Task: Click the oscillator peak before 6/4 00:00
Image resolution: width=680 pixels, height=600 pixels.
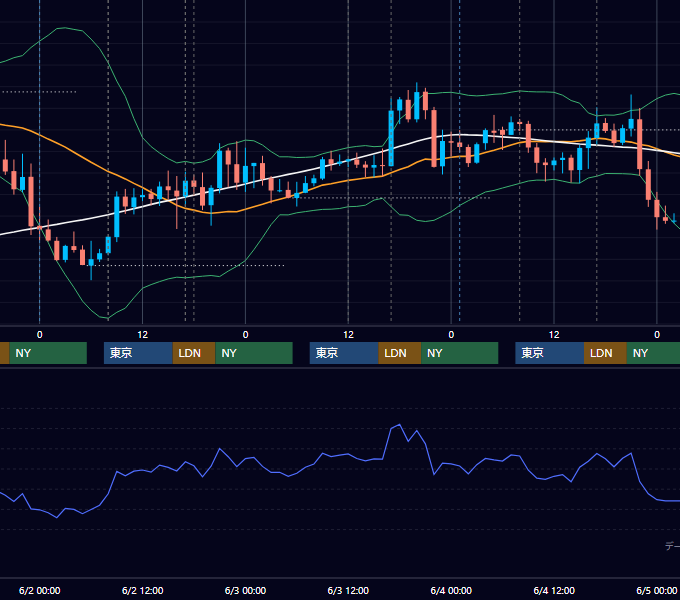Action: [x=399, y=425]
